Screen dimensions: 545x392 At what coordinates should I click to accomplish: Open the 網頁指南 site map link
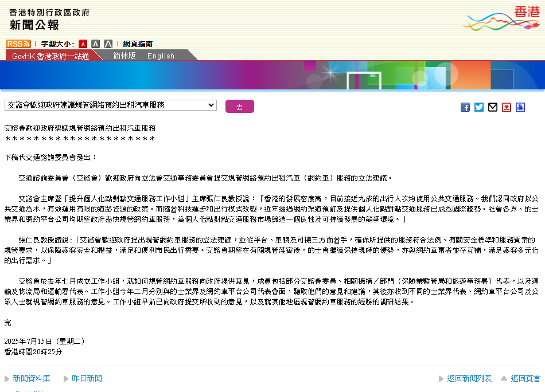pyautogui.click(x=138, y=44)
